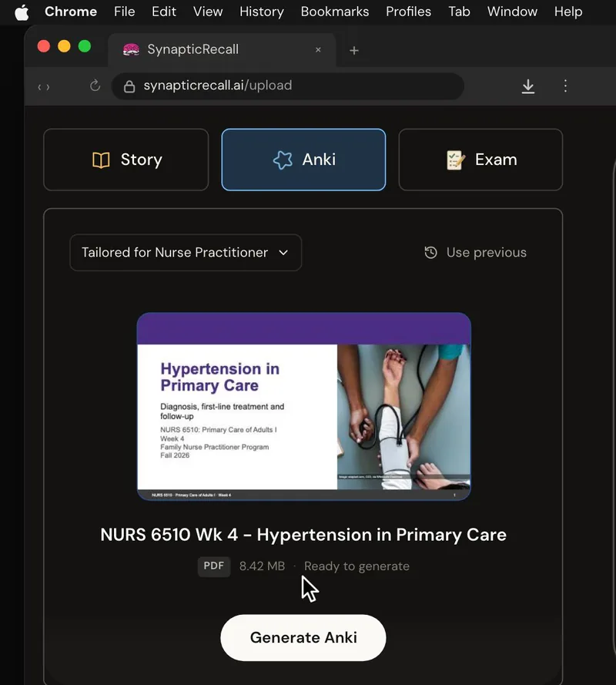The height and width of the screenshot is (685, 616).
Task: Open the Help menu
Action: [568, 12]
